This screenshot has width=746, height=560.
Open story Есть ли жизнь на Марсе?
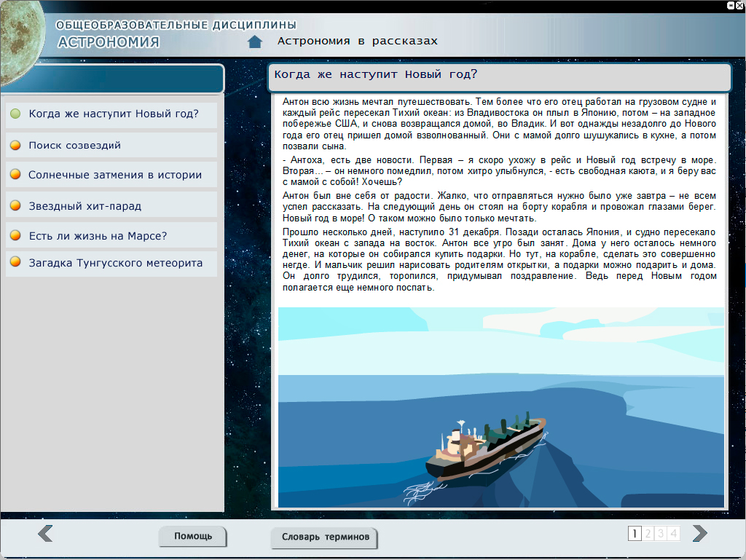point(111,235)
